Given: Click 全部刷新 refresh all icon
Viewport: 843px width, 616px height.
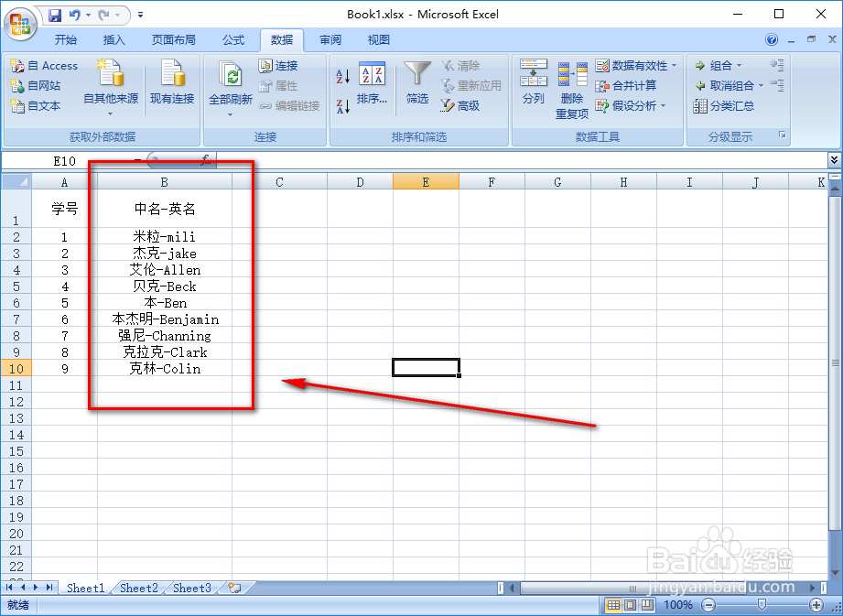Looking at the screenshot, I should tap(230, 88).
